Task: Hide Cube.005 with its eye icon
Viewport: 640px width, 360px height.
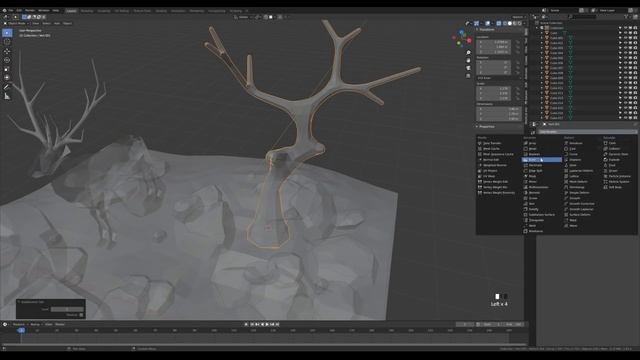Action: 625,58
